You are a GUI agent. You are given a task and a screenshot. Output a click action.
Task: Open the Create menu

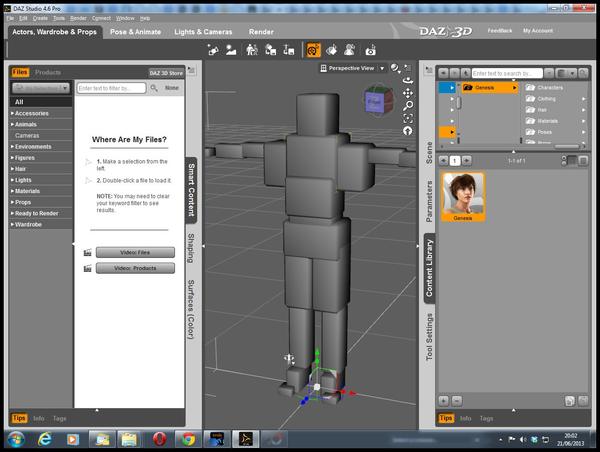coord(40,18)
